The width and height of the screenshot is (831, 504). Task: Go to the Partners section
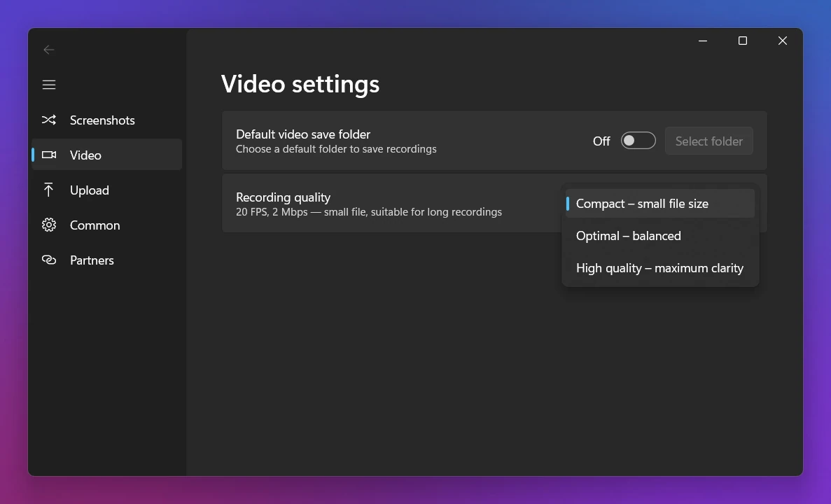pyautogui.click(x=107, y=260)
